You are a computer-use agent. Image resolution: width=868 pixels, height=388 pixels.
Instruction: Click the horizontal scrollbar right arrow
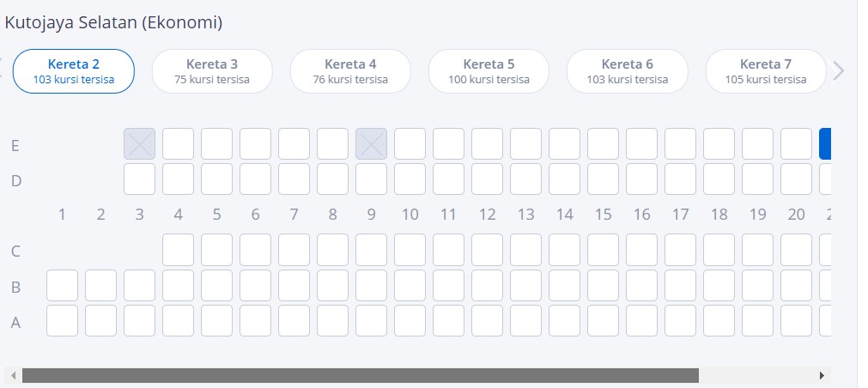822,376
